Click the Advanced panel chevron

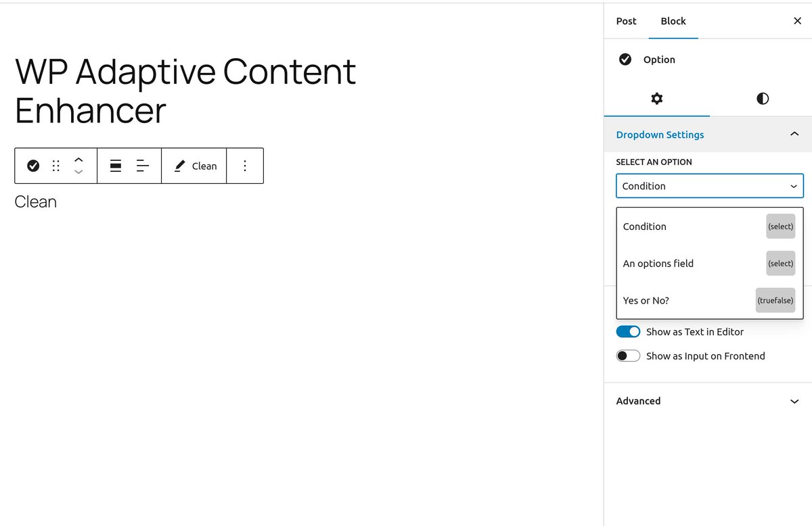click(794, 401)
